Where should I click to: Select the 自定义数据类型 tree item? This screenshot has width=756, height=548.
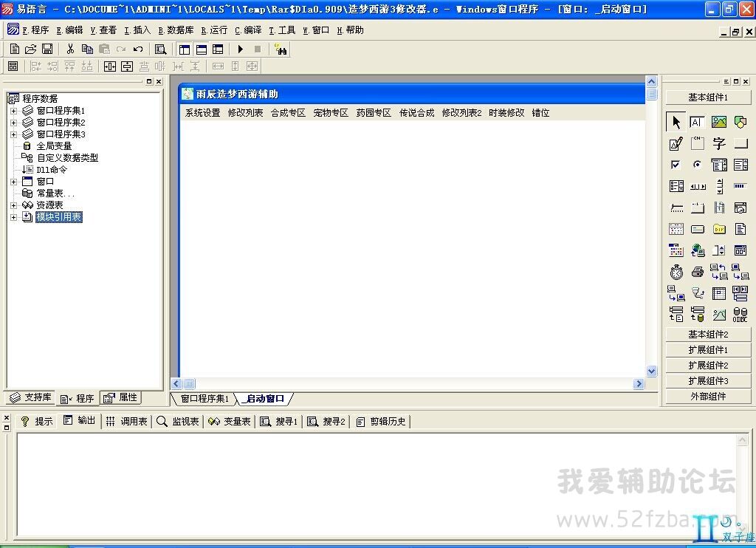(67, 158)
